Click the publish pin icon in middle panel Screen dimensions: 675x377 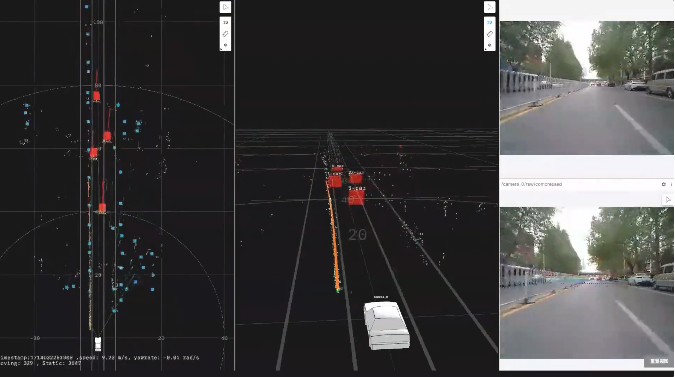click(489, 45)
